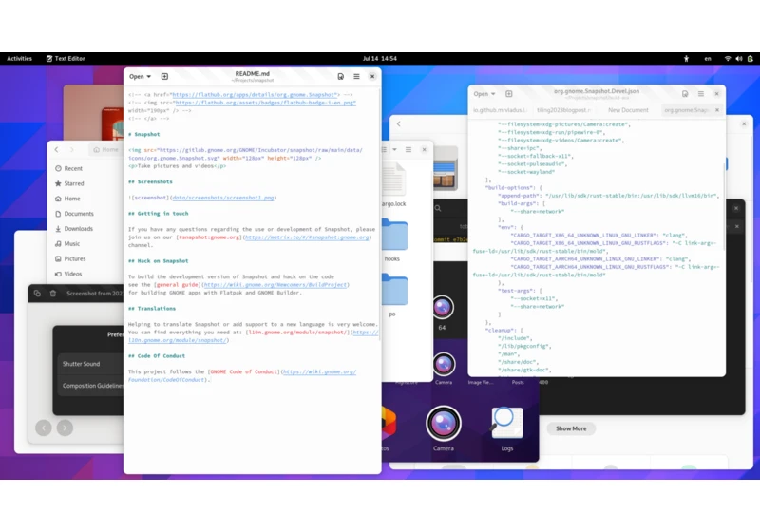The width and height of the screenshot is (760, 532).
Task: Click the '## Screenshots' heading in README
Action: [150, 182]
